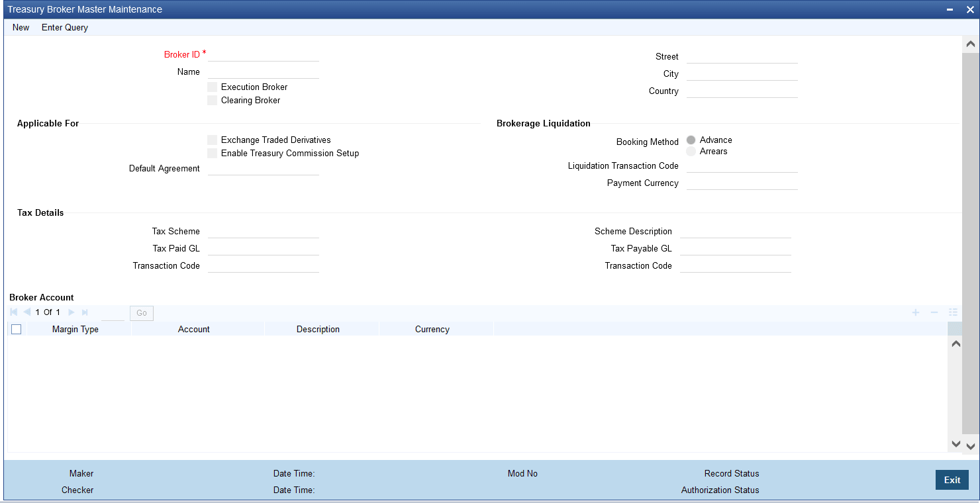Select the Street input field
Image resolution: width=980 pixels, height=503 pixels.
(742, 56)
